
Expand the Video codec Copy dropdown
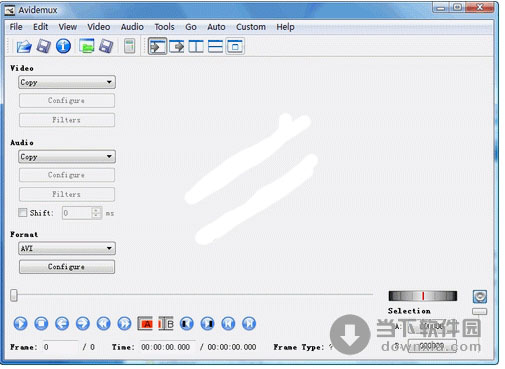pyautogui.click(x=67, y=82)
